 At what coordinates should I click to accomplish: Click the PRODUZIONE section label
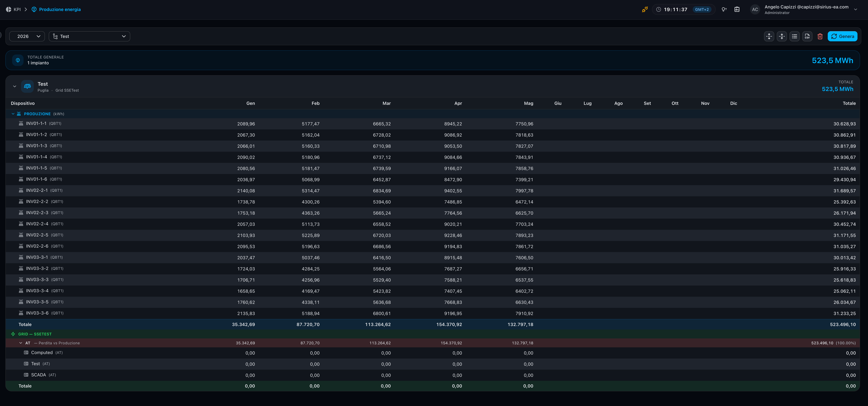pos(37,114)
